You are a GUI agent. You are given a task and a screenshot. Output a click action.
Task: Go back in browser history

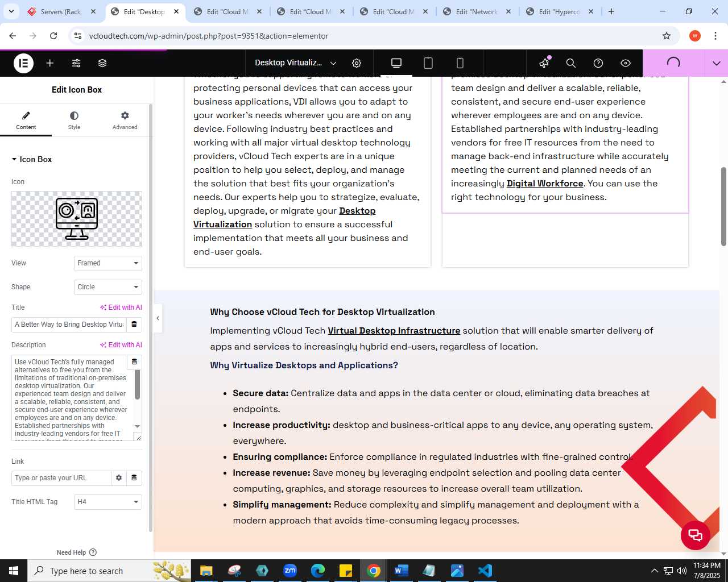click(13, 36)
